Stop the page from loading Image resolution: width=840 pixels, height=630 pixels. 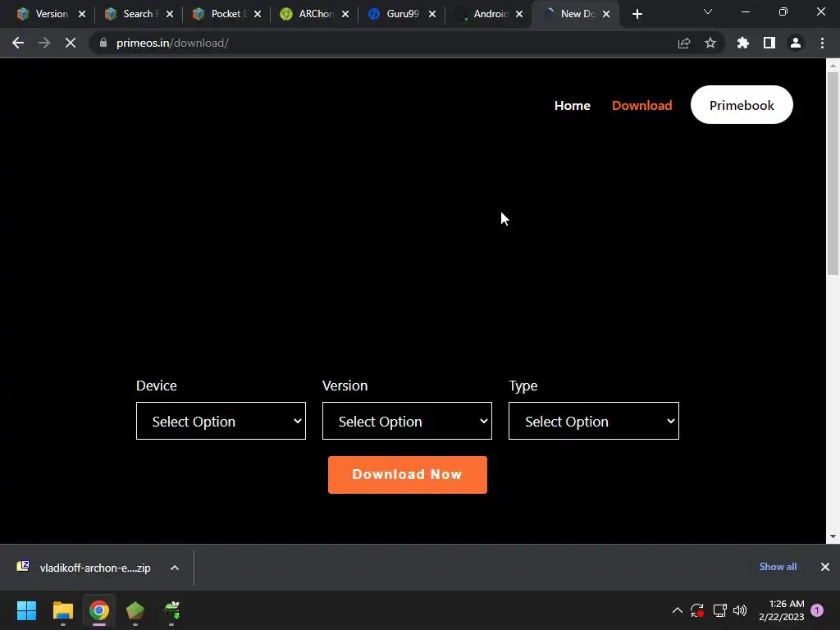pyautogui.click(x=71, y=43)
